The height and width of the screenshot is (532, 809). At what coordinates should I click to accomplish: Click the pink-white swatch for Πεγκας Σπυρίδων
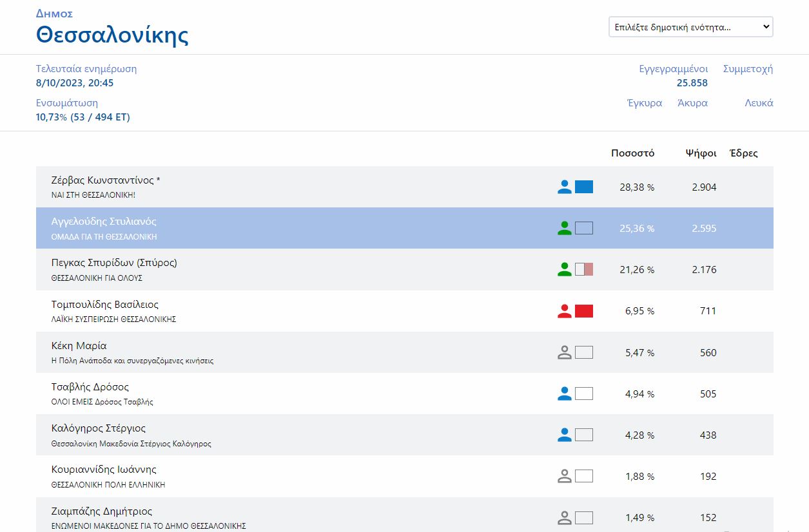(x=584, y=269)
